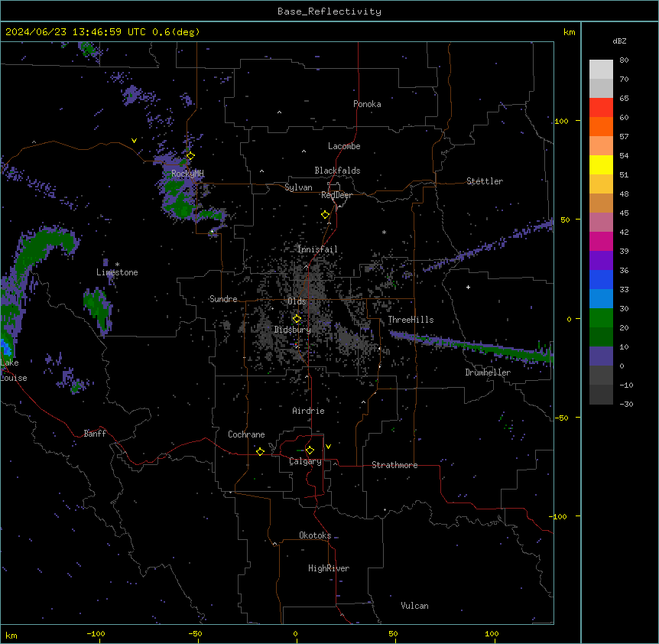The image size is (659, 644).
Task: Click the Sylvan label
Action: click(x=298, y=187)
